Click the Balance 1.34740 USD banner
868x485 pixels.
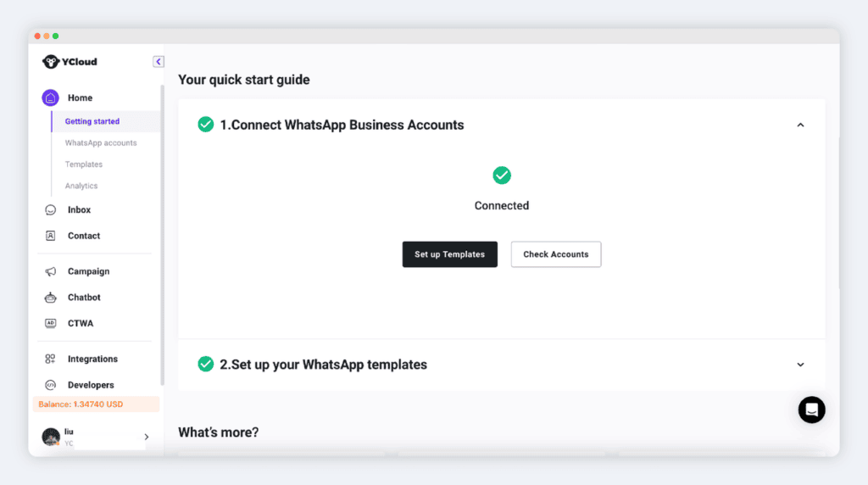tap(96, 404)
